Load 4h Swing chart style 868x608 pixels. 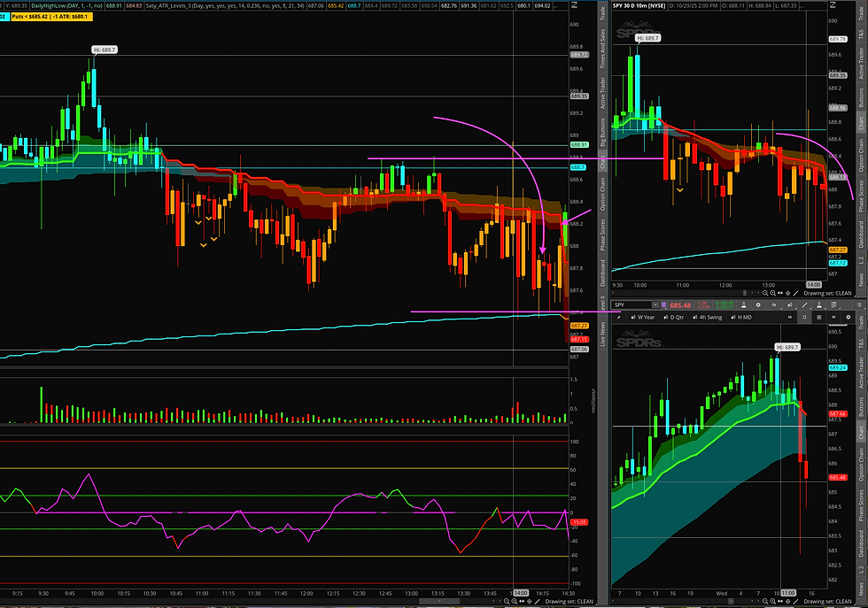pyautogui.click(x=708, y=318)
